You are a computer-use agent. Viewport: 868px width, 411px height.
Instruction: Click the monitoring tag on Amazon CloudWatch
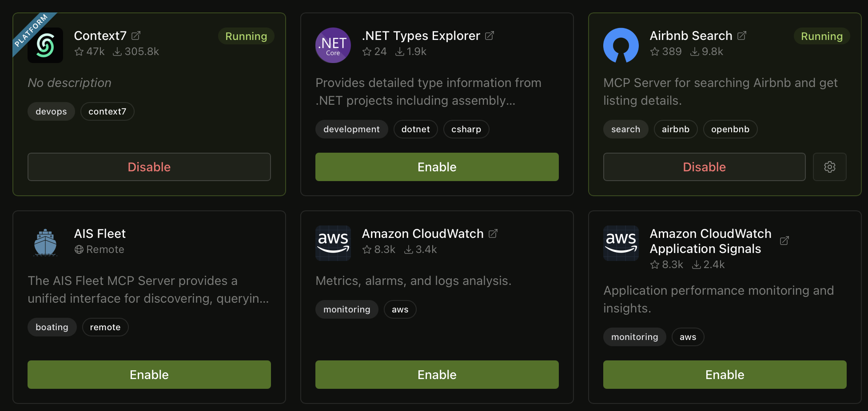[x=346, y=309]
